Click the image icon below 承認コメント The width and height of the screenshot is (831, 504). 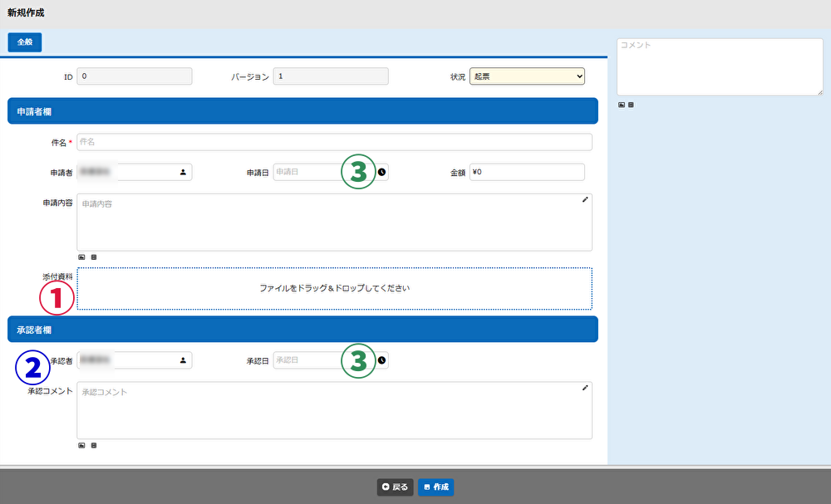(x=81, y=445)
